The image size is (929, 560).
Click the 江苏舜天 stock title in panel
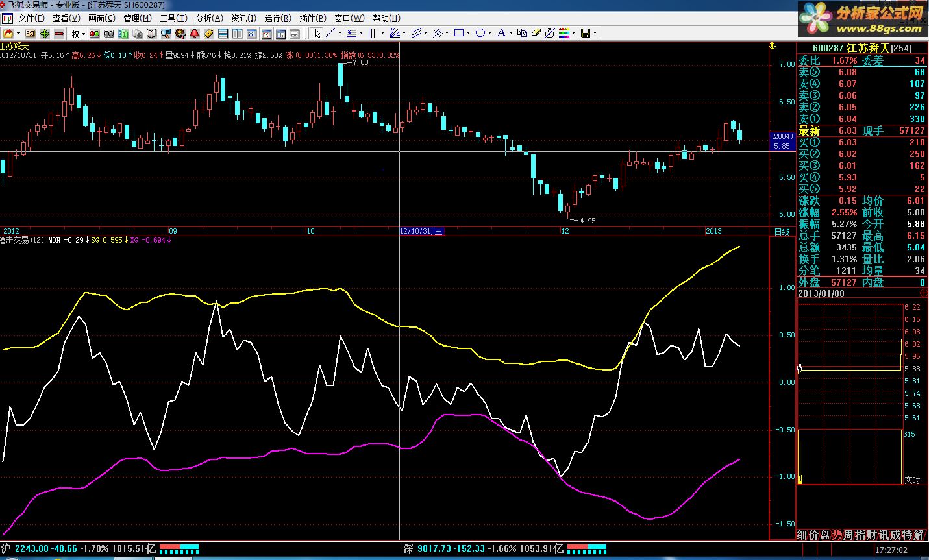pyautogui.click(x=867, y=48)
